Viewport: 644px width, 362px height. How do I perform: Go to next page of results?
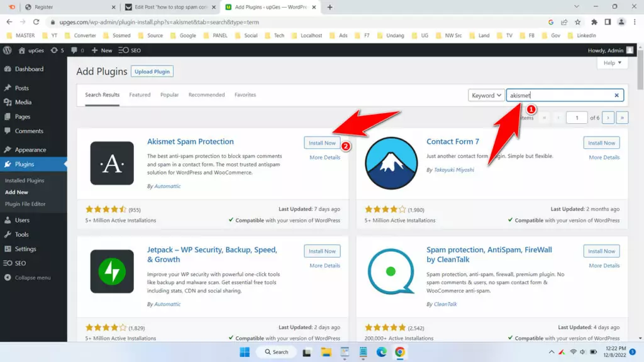click(x=608, y=118)
